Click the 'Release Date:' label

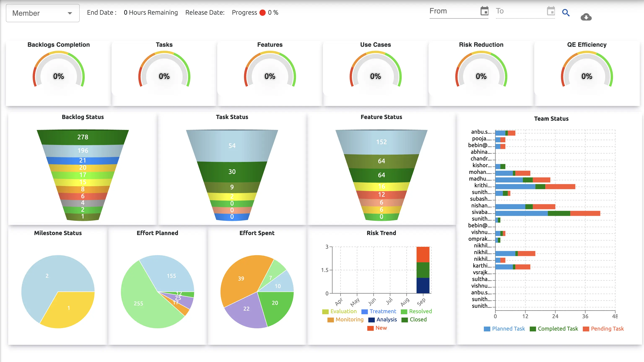coord(205,13)
